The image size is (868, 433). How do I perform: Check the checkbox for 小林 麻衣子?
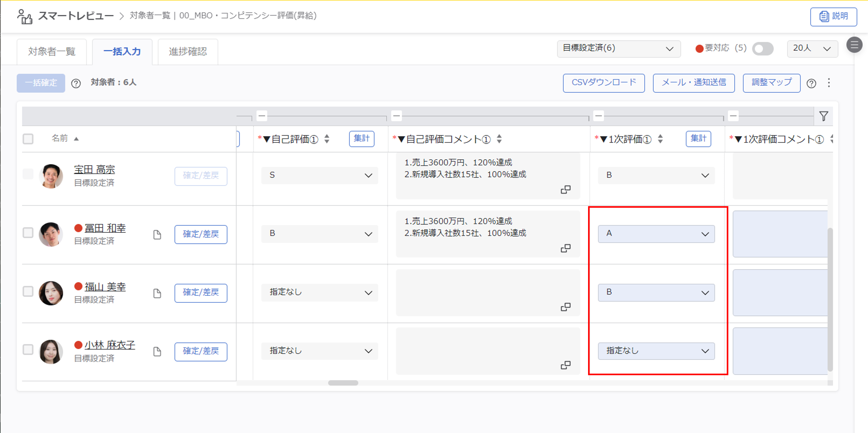pyautogui.click(x=28, y=350)
